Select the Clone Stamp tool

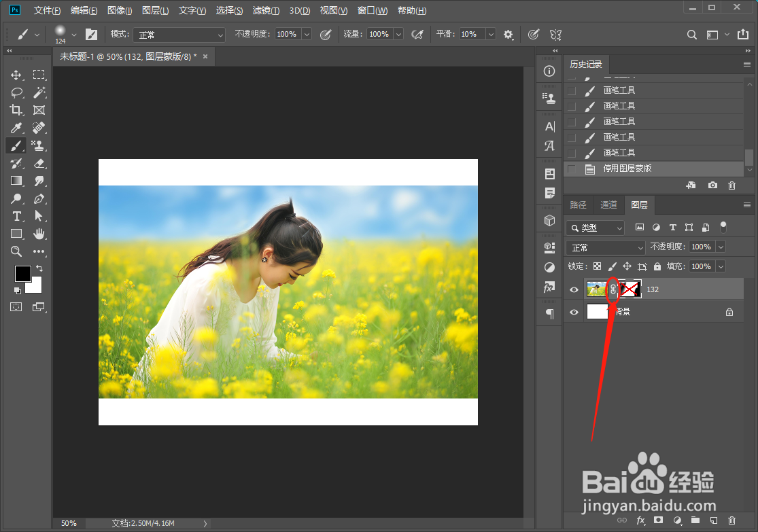click(38, 145)
